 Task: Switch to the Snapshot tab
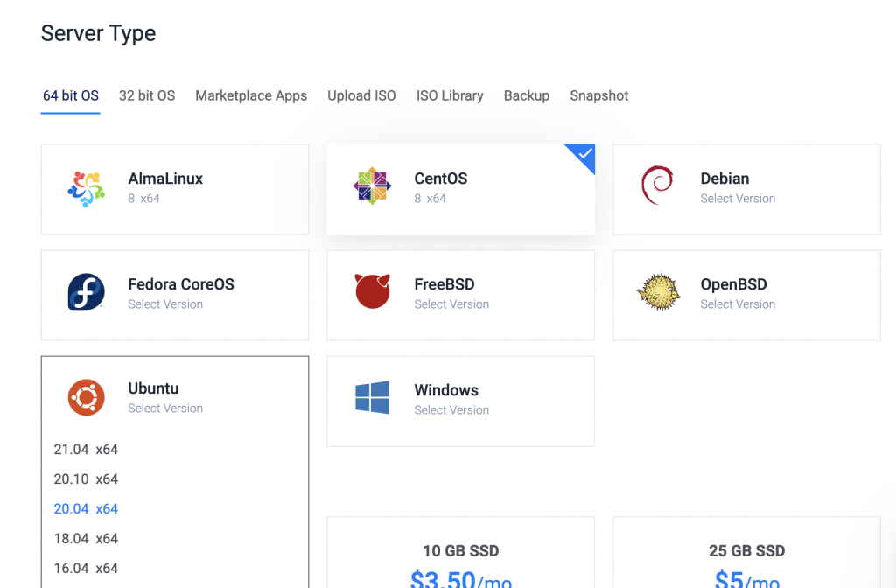(x=598, y=95)
